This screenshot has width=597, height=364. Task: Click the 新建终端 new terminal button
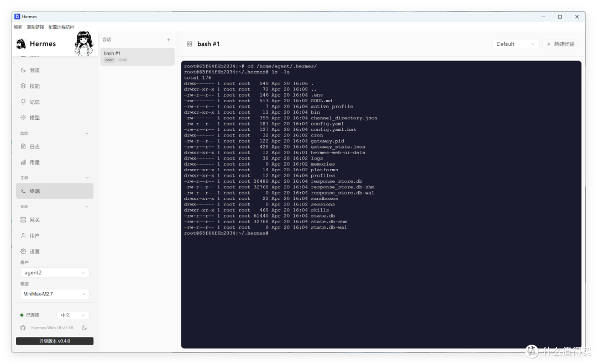tap(560, 44)
